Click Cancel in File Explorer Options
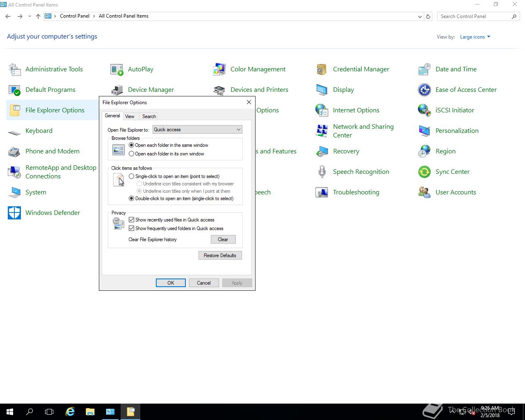Screen dimensions: 525x420 tap(204, 283)
